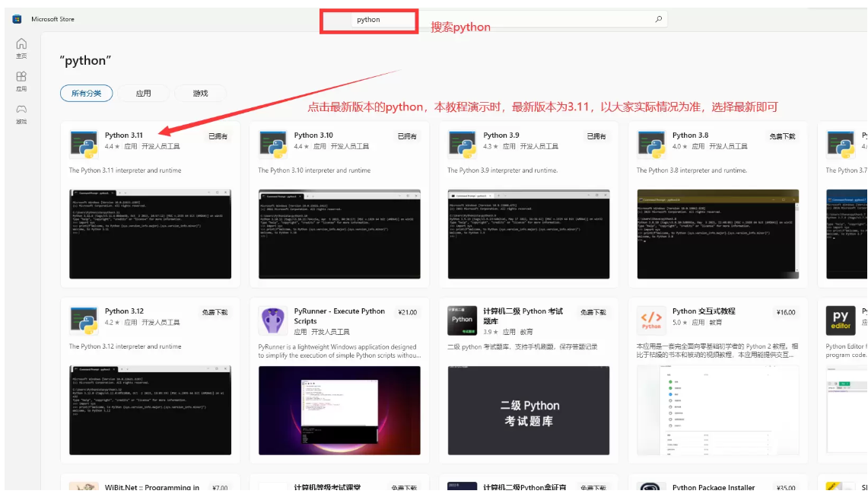The height and width of the screenshot is (494, 868).
Task: Click the Python 交互式教程 screenshot thumbnail
Action: click(718, 410)
